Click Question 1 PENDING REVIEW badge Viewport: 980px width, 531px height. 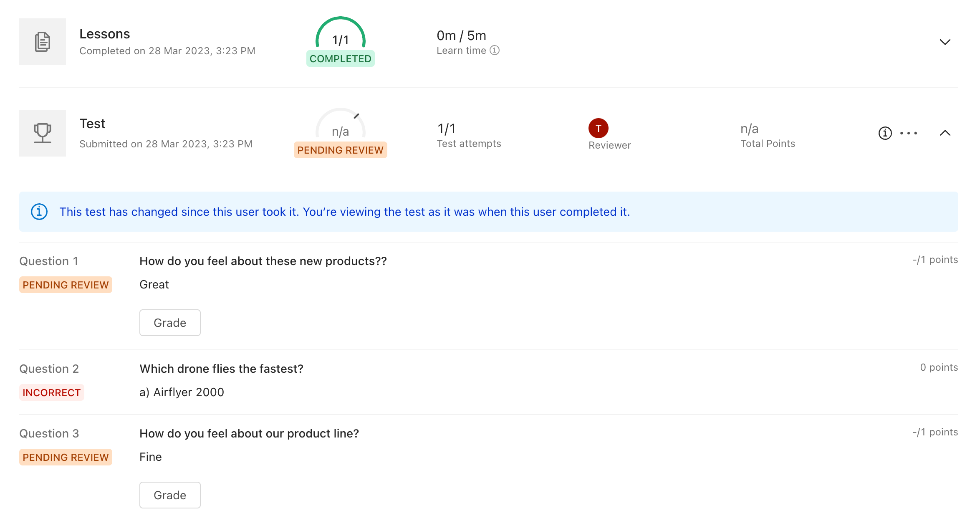click(x=66, y=285)
